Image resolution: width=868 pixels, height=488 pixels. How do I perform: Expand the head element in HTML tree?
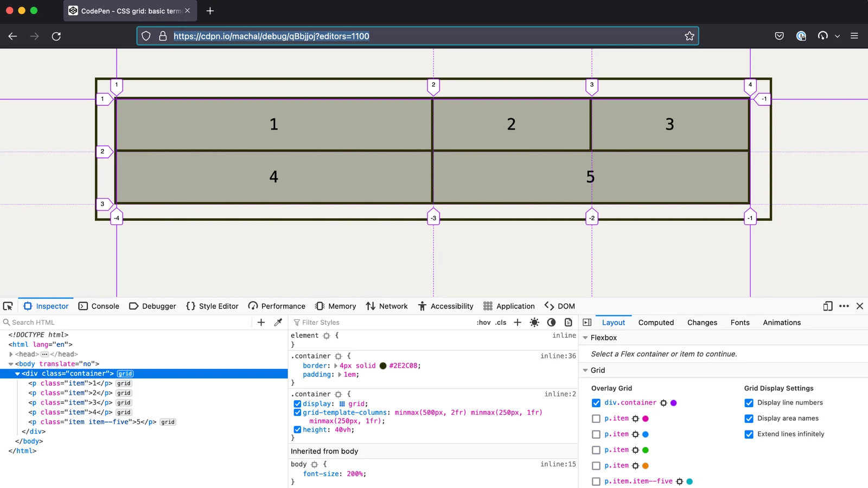(11, 354)
